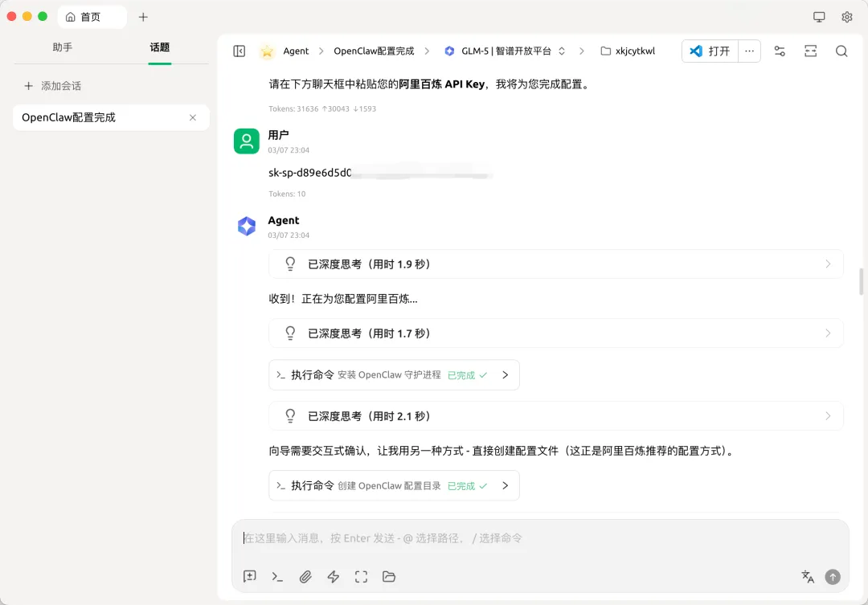Image resolution: width=868 pixels, height=605 pixels.
Task: Expand the 已深度思考 用时 1.9 秒 block
Action: coord(556,264)
